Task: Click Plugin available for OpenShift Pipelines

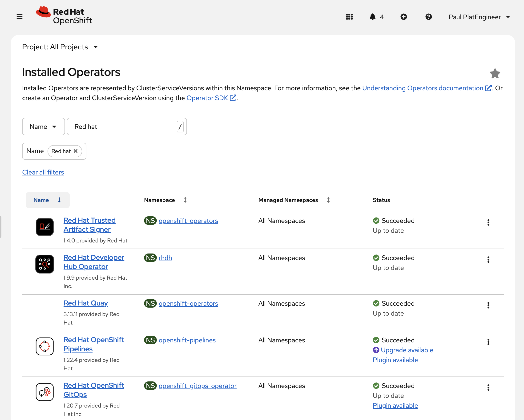Action: [x=395, y=360]
